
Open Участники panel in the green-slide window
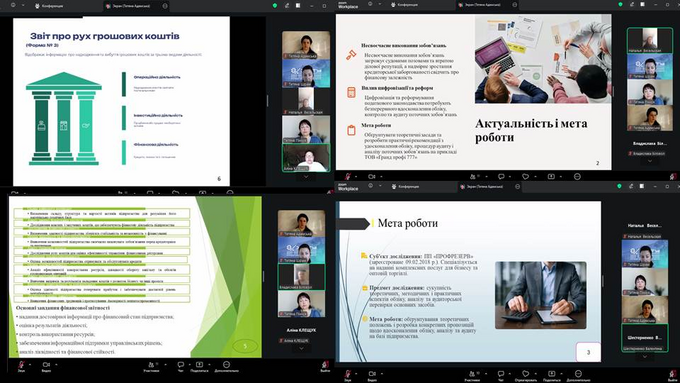(151, 367)
